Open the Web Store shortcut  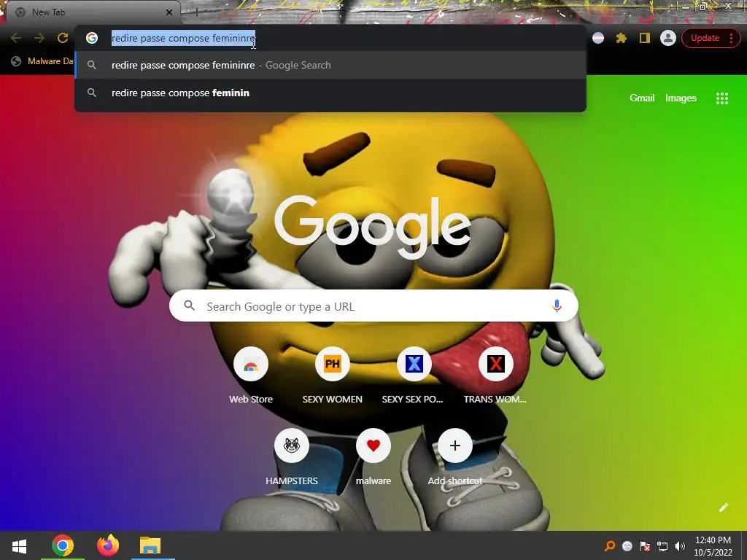(x=251, y=376)
